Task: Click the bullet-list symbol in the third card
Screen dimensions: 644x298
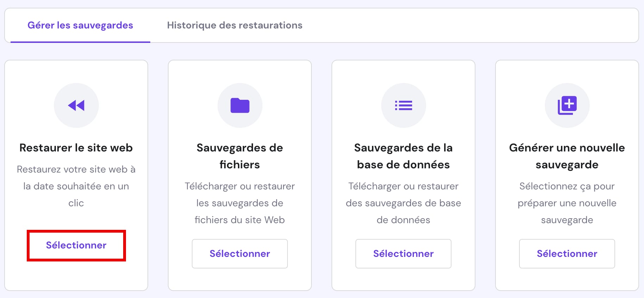Action: pyautogui.click(x=403, y=105)
